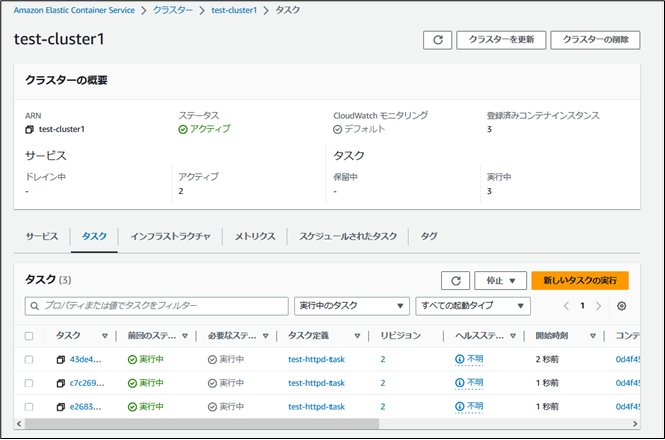Image resolution: width=665 pixels, height=440 pixels.
Task: Toggle the select-all tasks checkbox
Action: click(29, 336)
